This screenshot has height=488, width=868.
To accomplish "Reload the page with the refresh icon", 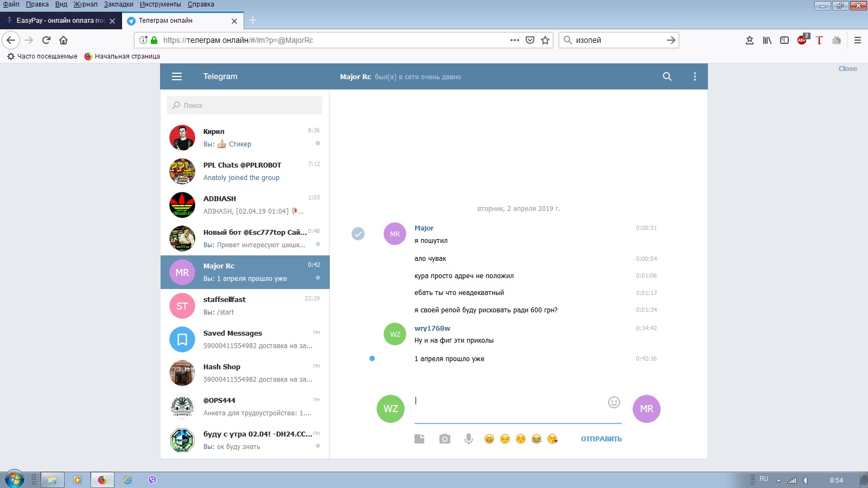I will 46,40.
